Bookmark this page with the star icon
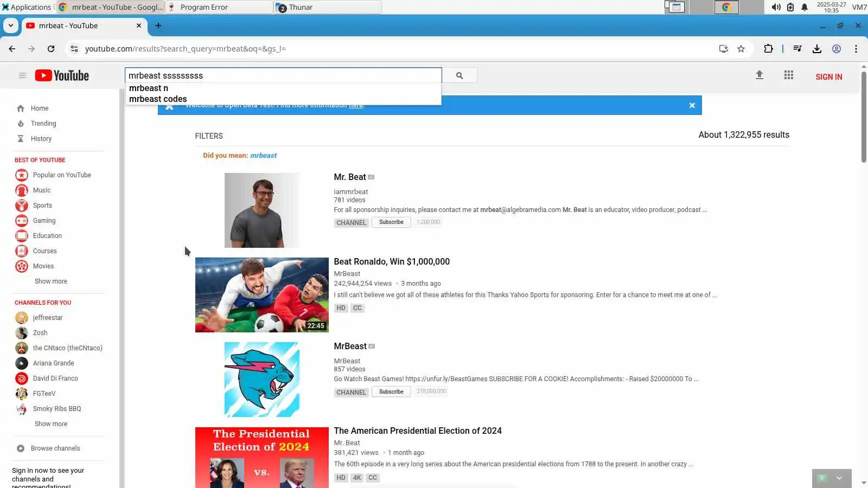Screen dimensions: 868x488 741,49
